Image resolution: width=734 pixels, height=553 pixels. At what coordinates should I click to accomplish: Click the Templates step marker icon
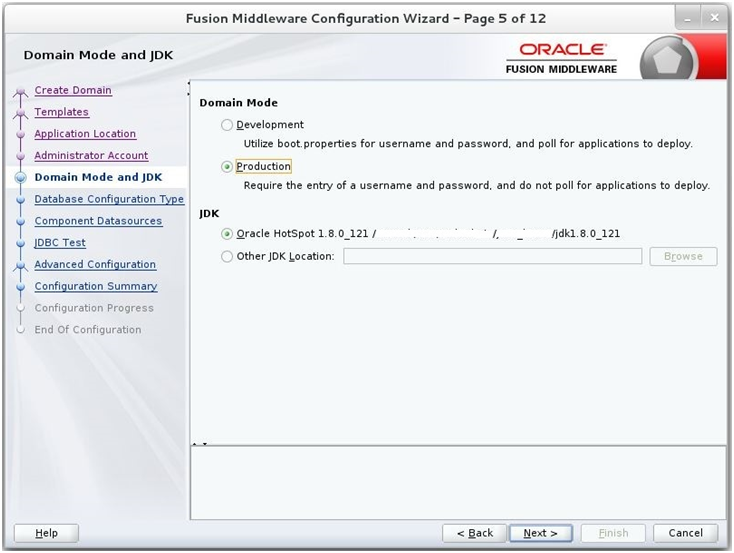20,113
